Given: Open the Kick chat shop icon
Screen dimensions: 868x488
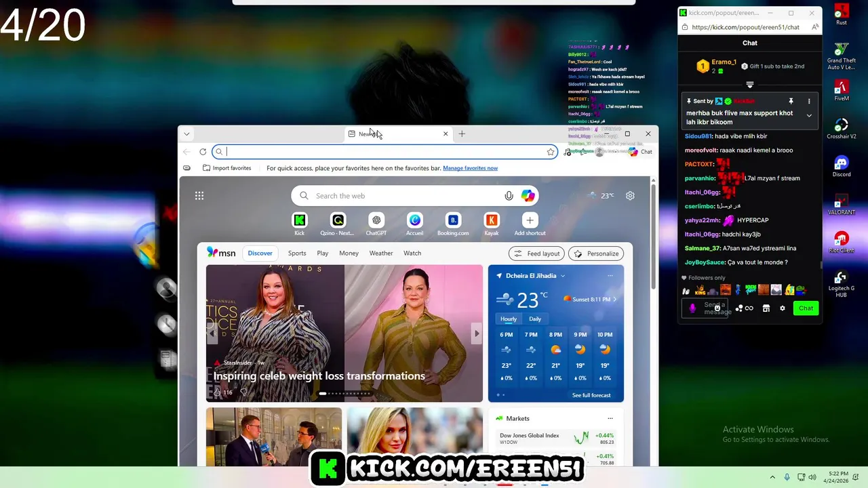Looking at the screenshot, I should point(766,308).
